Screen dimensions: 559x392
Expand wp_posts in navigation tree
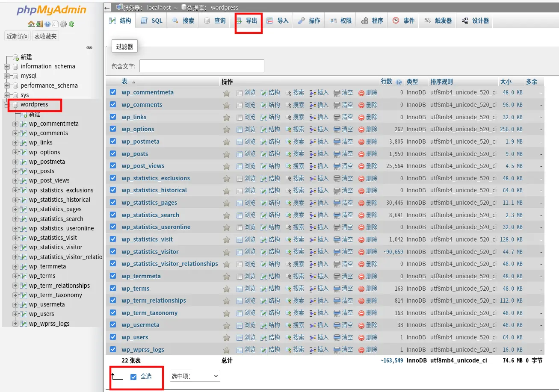tap(15, 171)
